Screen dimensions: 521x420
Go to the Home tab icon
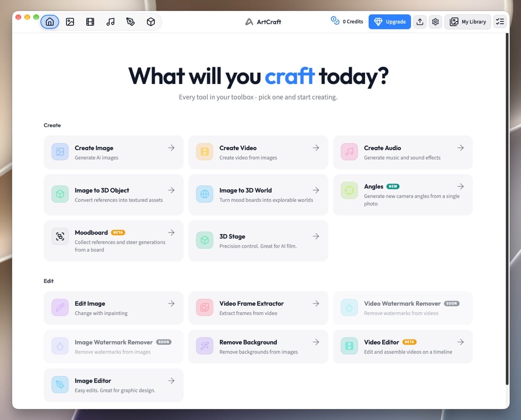coord(50,22)
